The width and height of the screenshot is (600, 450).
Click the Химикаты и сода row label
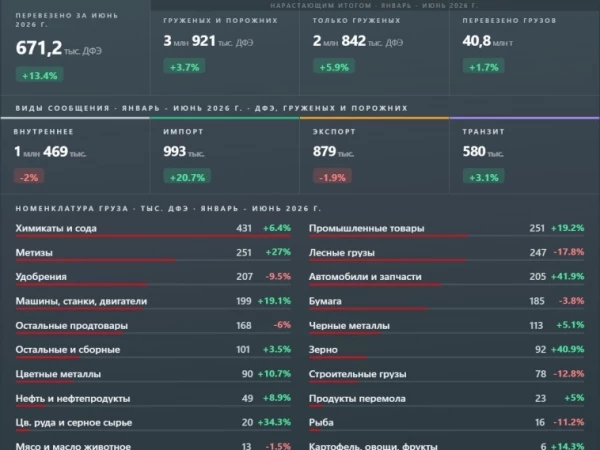56,228
